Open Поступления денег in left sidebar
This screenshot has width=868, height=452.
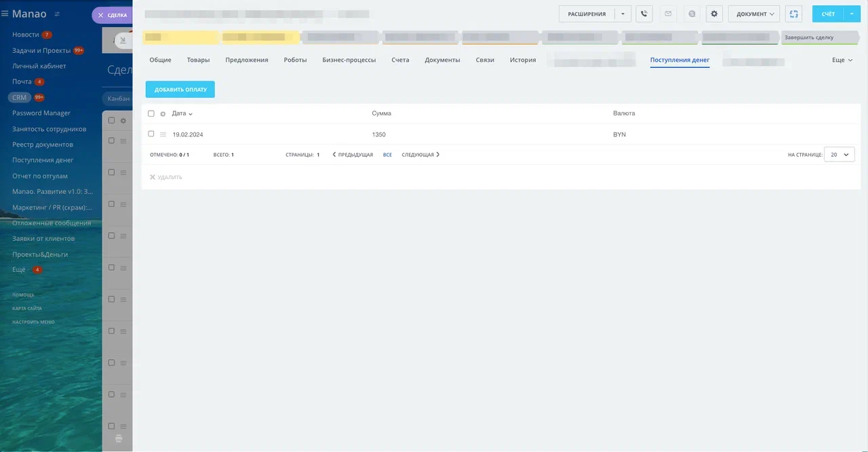point(43,160)
